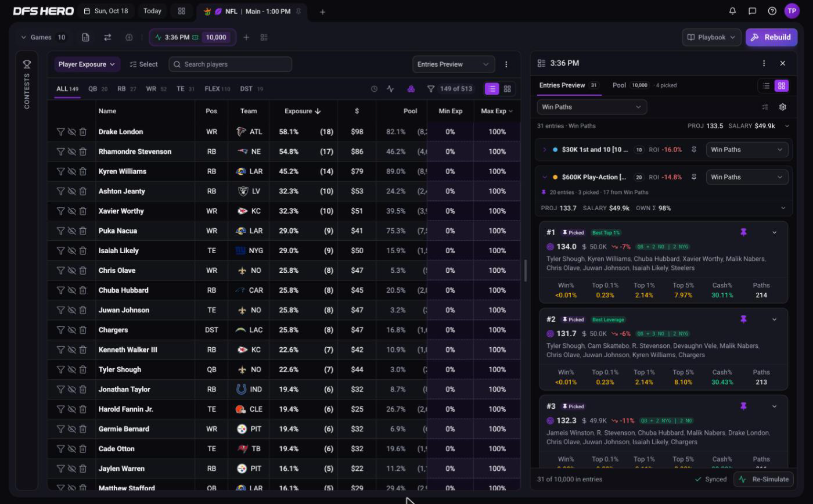Open the Entries Preview settings gear
The height and width of the screenshot is (504, 813).
[x=783, y=107]
